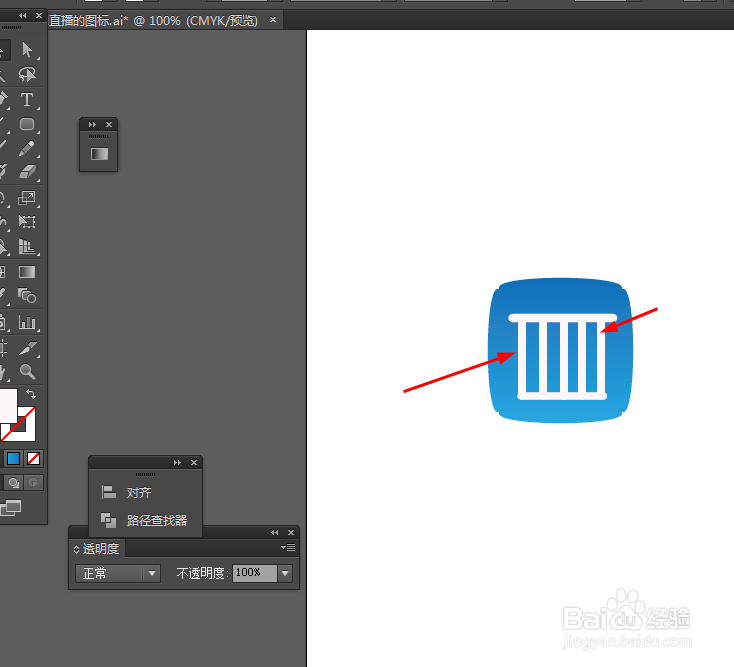
Task: Open the 透明度 panel menu
Action: coord(288,547)
